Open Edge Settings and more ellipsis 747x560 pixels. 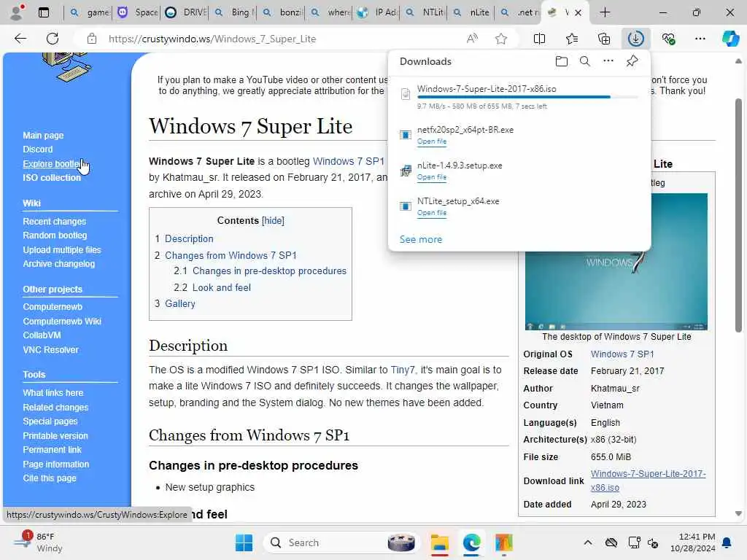pos(700,39)
